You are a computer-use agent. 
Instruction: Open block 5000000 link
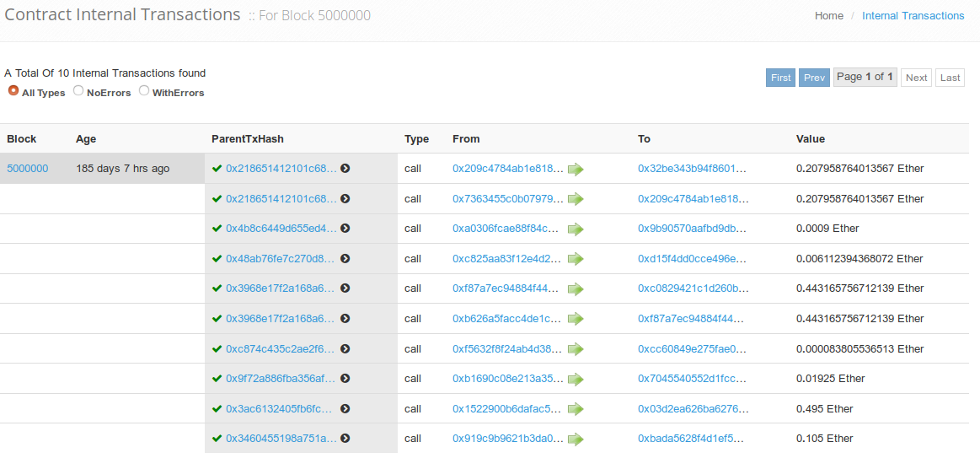28,169
